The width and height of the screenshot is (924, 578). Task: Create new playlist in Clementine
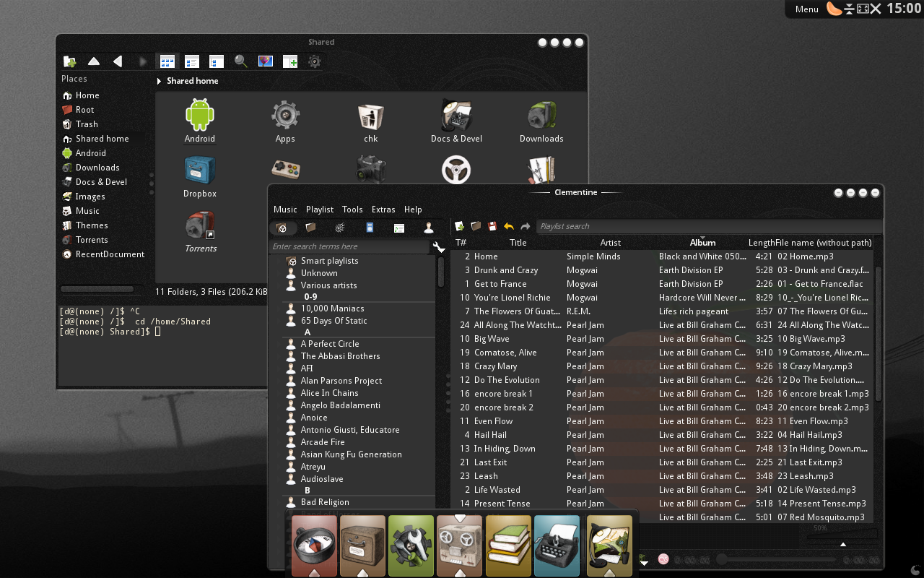click(459, 226)
